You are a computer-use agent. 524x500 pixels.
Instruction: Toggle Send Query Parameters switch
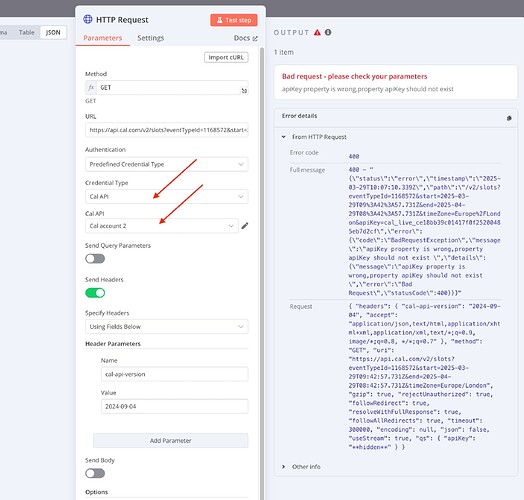coord(95,259)
